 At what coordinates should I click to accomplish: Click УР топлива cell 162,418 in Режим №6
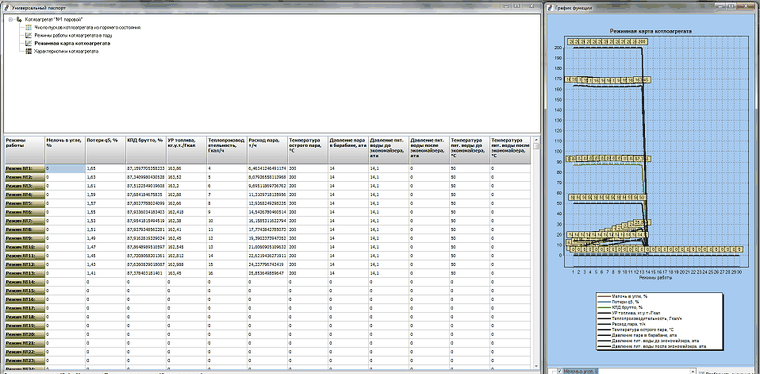pyautogui.click(x=187, y=212)
